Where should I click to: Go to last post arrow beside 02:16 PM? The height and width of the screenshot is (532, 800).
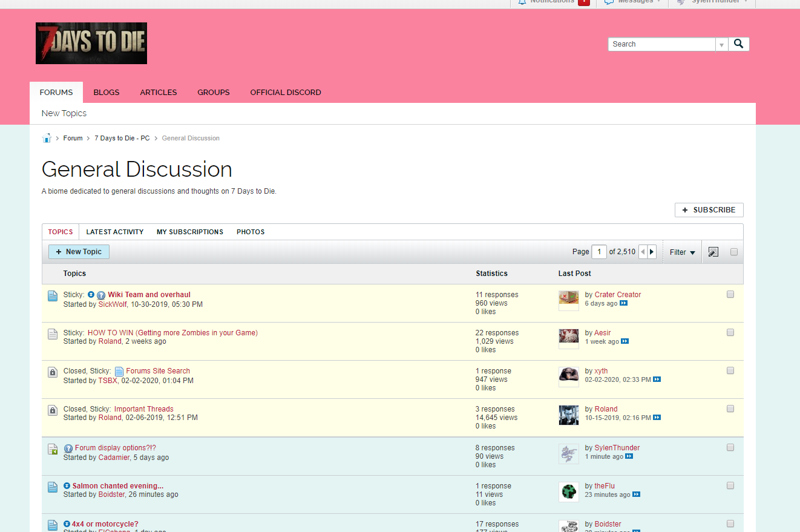click(657, 418)
